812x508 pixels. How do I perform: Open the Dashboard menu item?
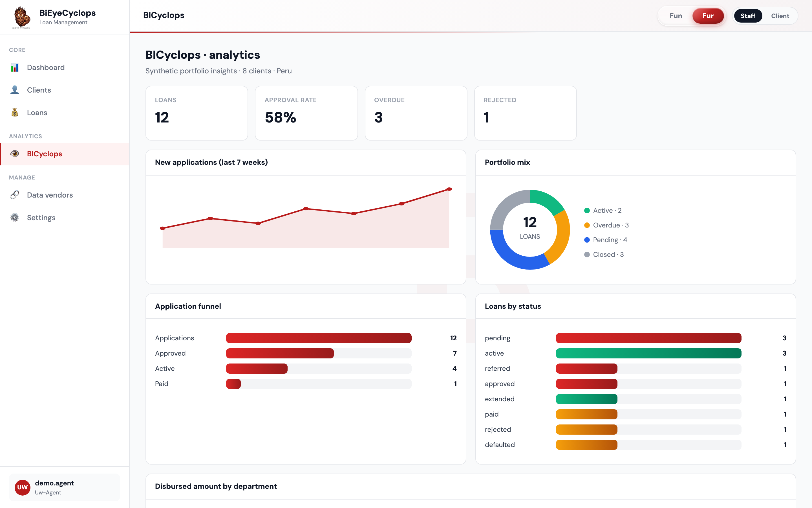65,67
